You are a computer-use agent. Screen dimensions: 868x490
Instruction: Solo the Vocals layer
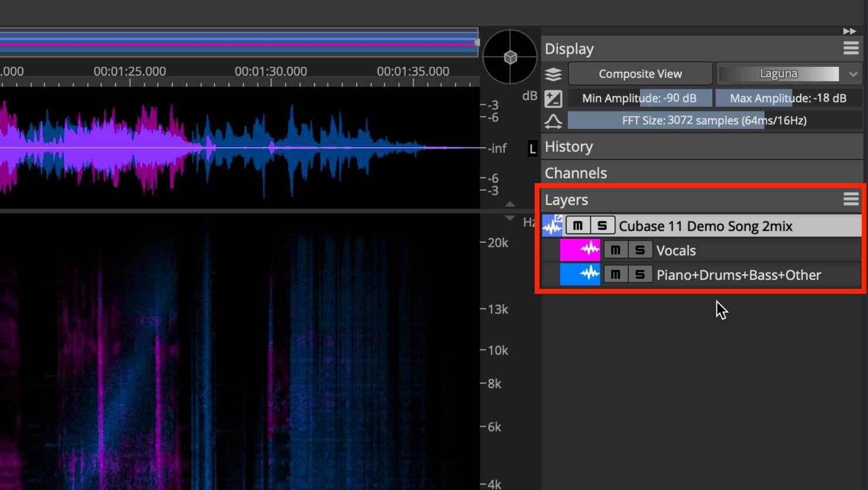(x=640, y=250)
